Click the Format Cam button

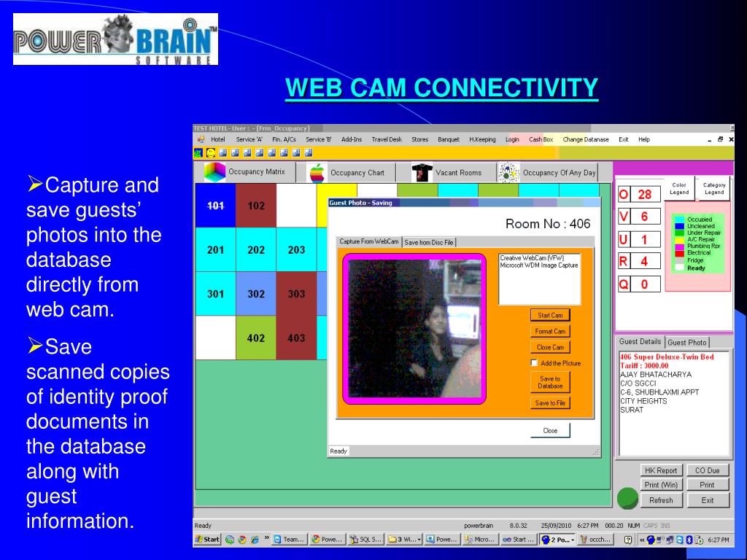(x=550, y=332)
